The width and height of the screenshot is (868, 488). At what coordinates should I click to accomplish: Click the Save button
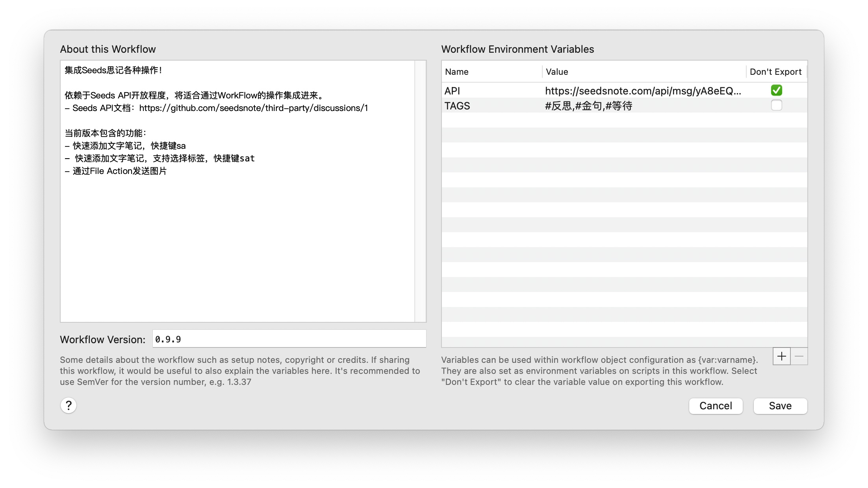pyautogui.click(x=780, y=406)
